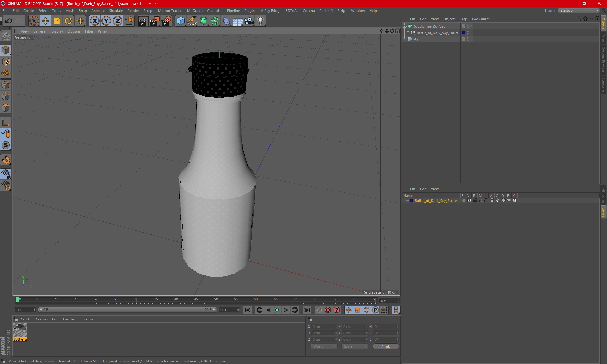Switch to Texture mode

(x=6, y=62)
